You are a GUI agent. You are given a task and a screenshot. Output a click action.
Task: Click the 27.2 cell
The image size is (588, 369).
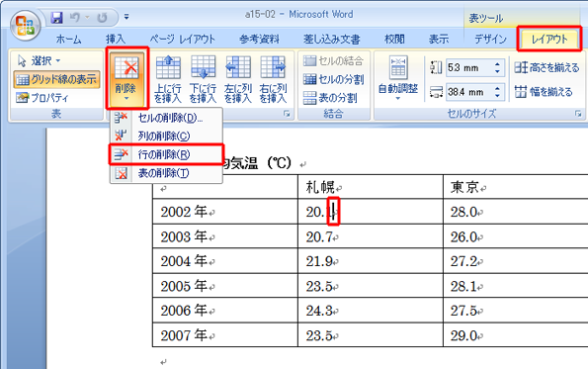click(515, 261)
